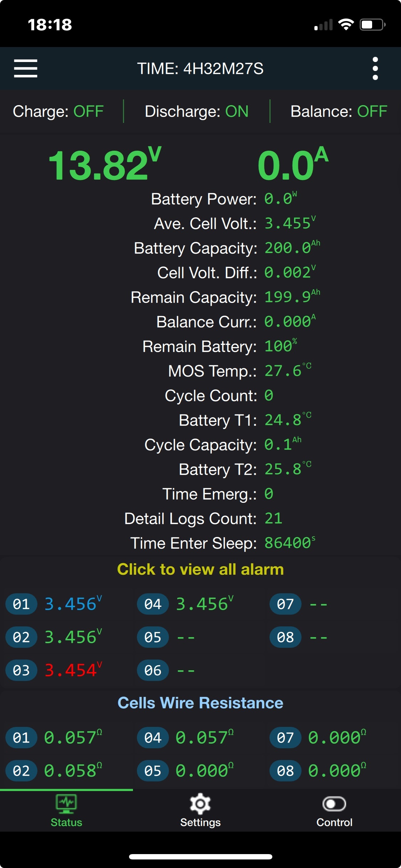Screen dimensions: 401x868
Task: Tap the TIME: 4H32M27S title
Action: (x=200, y=68)
